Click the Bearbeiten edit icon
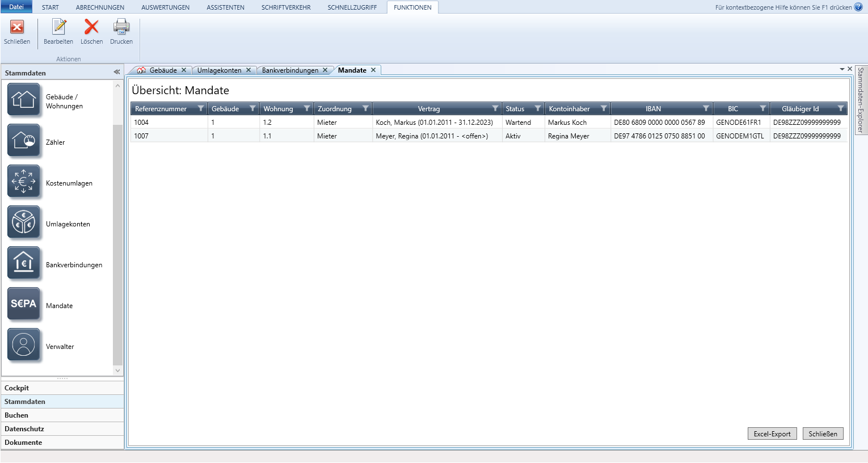 [58, 27]
